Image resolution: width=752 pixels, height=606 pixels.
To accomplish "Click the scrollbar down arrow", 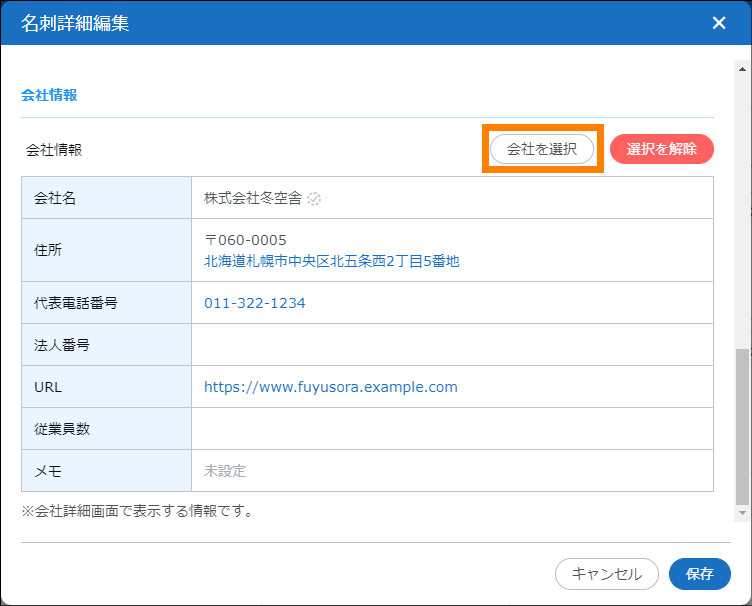I will click(x=742, y=513).
